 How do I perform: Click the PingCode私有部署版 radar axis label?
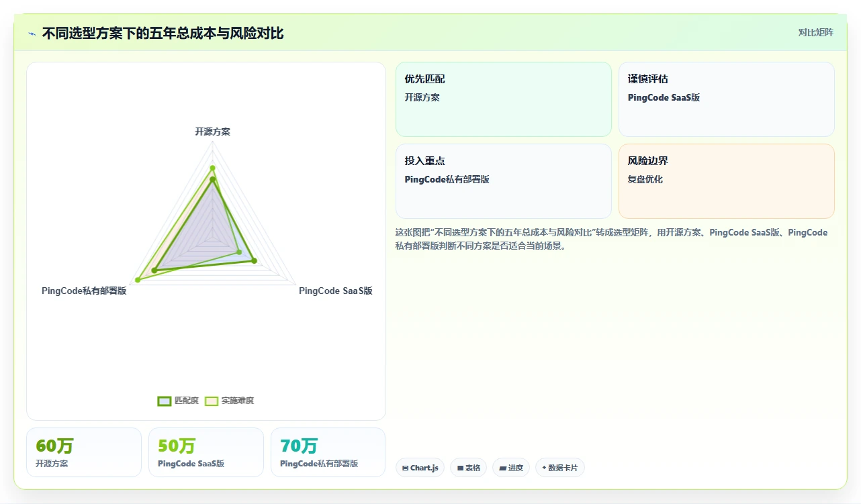coord(84,291)
